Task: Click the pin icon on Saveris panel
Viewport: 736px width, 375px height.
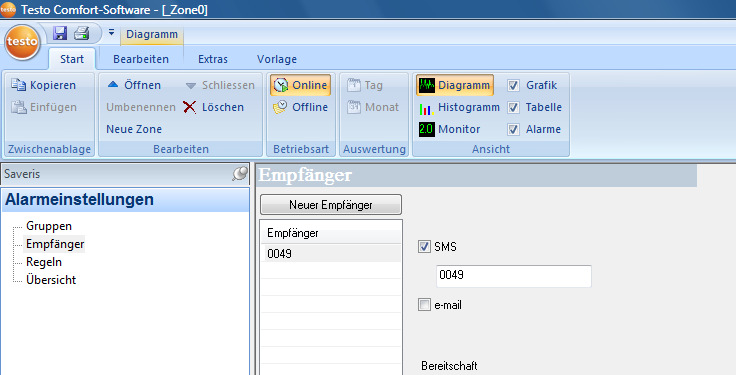Action: 240,174
